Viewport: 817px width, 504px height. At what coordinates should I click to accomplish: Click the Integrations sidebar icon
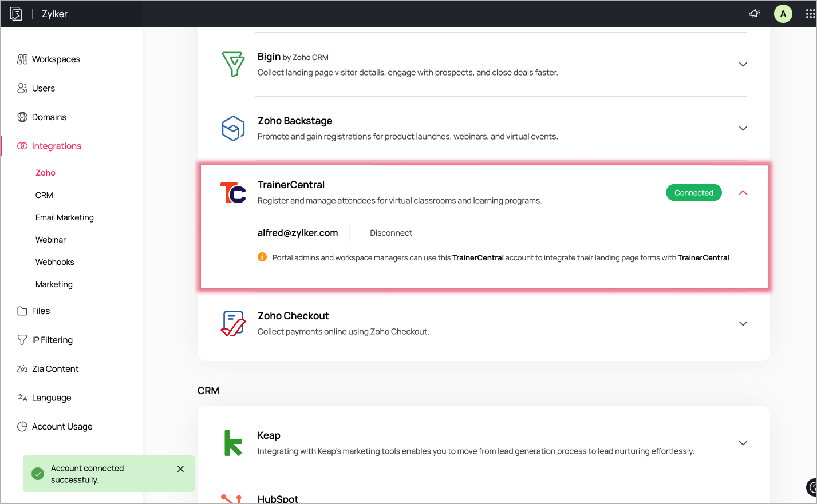click(22, 146)
